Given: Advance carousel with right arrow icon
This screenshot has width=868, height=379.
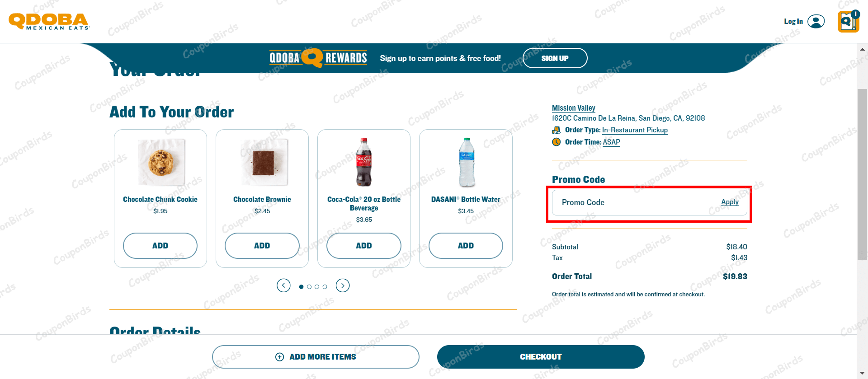Looking at the screenshot, I should [x=343, y=285].
